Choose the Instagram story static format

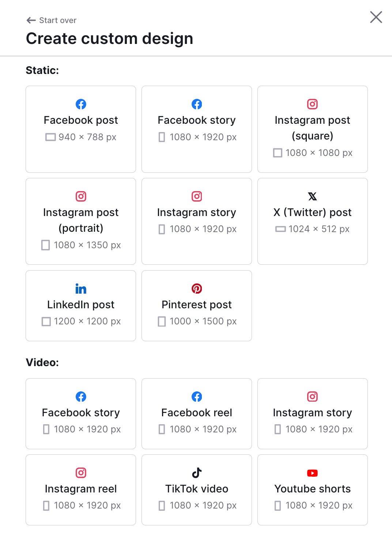click(197, 221)
